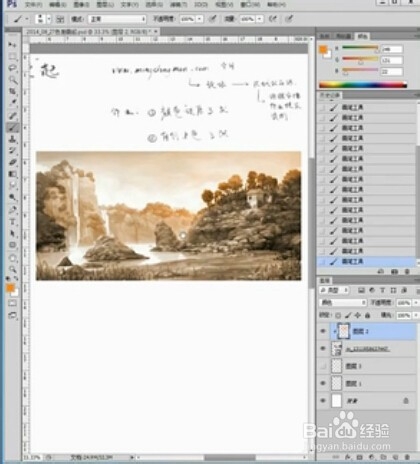Open the brush preset picker arrow
This screenshot has height=464, width=420.
tap(49, 19)
